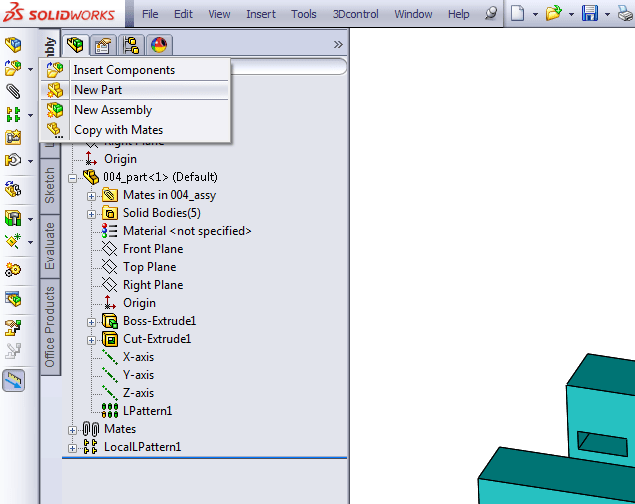
Task: Expand the Solid Bodies(5) folder
Action: coord(92,214)
